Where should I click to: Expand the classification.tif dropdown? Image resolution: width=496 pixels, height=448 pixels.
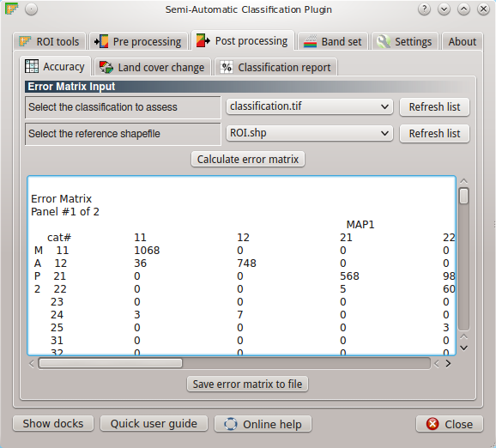point(310,106)
